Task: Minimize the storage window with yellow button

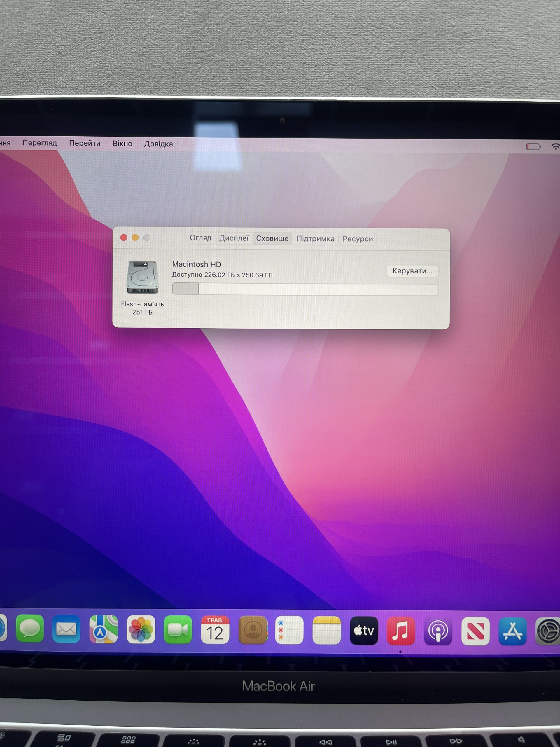Action: tap(135, 238)
